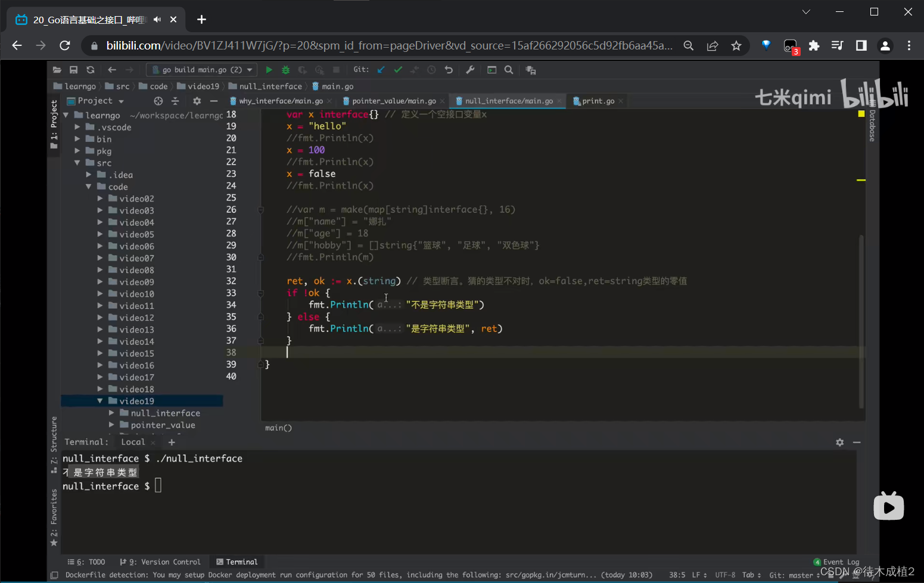Reload the bilibili page
Screen dimensions: 924x583
(65, 46)
